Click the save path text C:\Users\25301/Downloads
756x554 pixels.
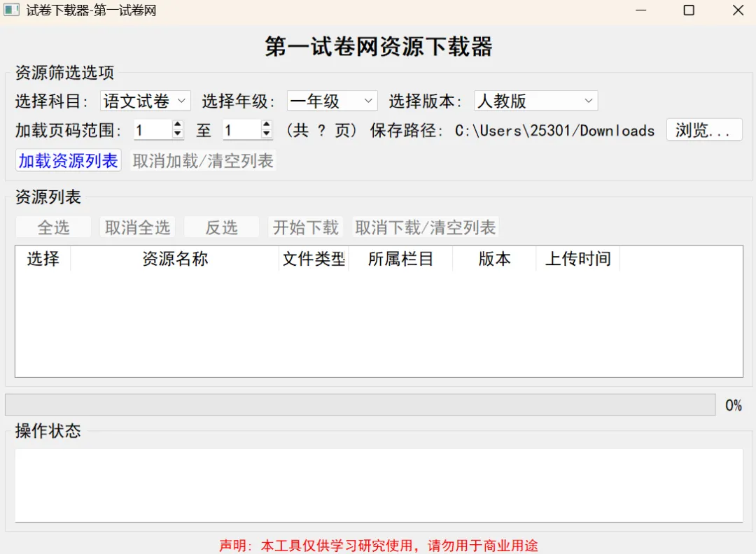[x=554, y=130]
